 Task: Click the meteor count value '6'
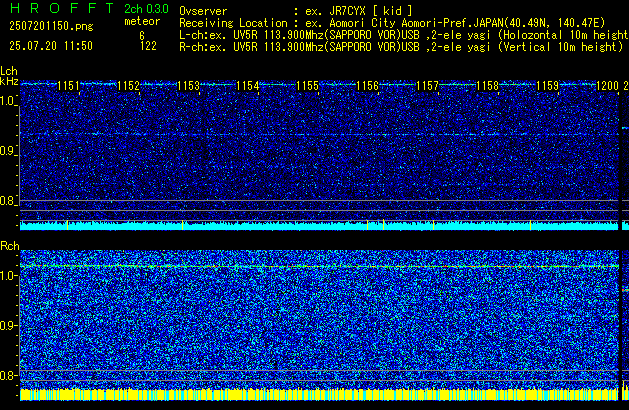pyautogui.click(x=142, y=35)
